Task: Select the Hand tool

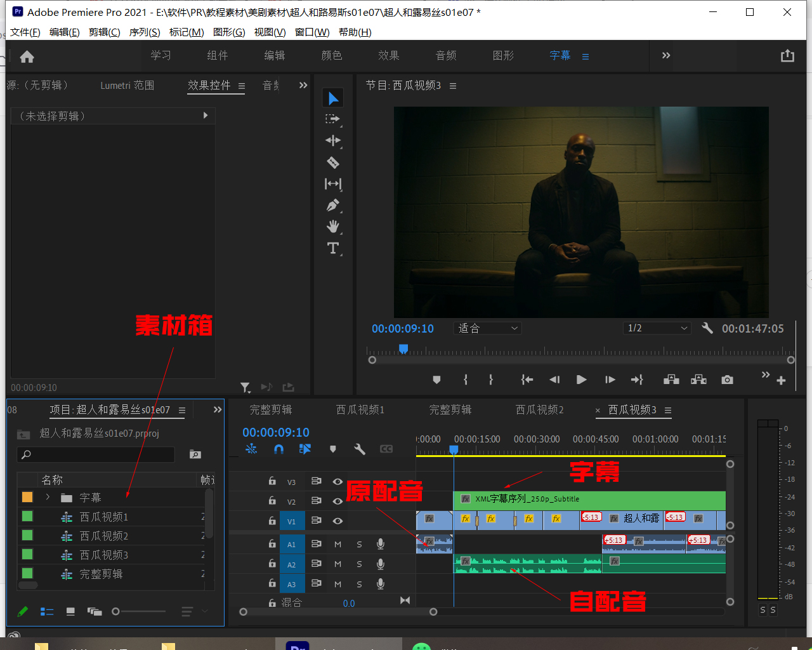Action: [x=333, y=227]
